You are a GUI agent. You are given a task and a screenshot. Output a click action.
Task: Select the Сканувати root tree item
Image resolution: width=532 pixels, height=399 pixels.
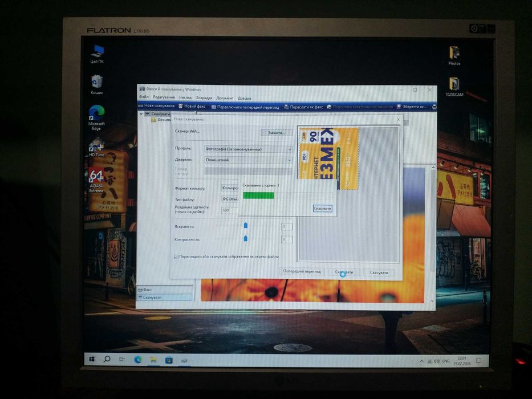click(x=157, y=114)
